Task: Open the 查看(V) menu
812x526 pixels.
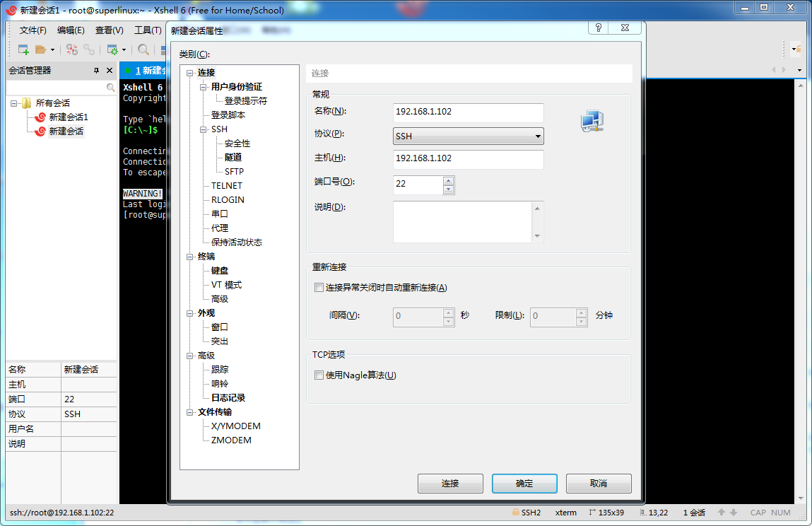Action: point(110,30)
